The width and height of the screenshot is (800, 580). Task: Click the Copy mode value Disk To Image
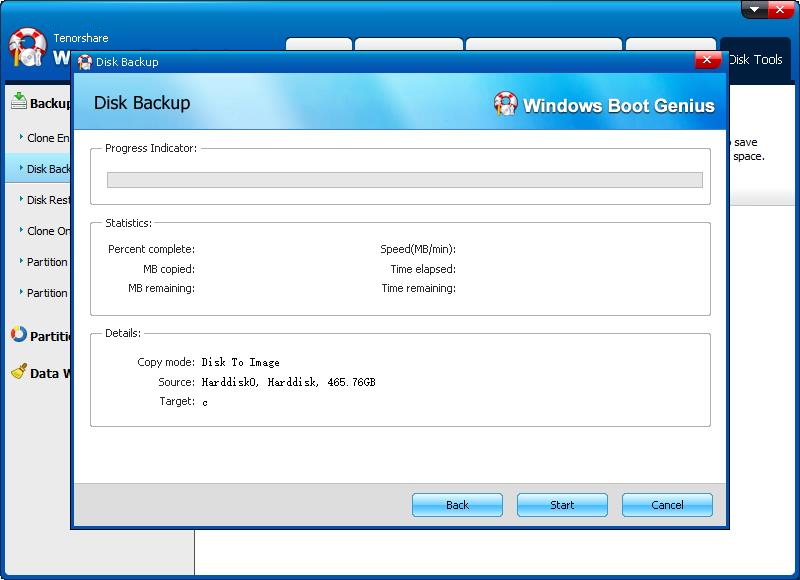click(x=240, y=362)
